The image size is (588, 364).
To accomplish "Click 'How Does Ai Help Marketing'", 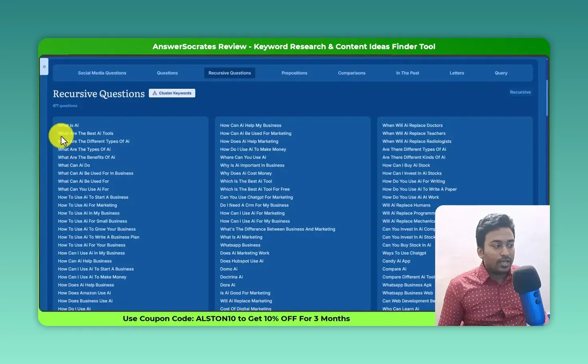I will point(249,142).
